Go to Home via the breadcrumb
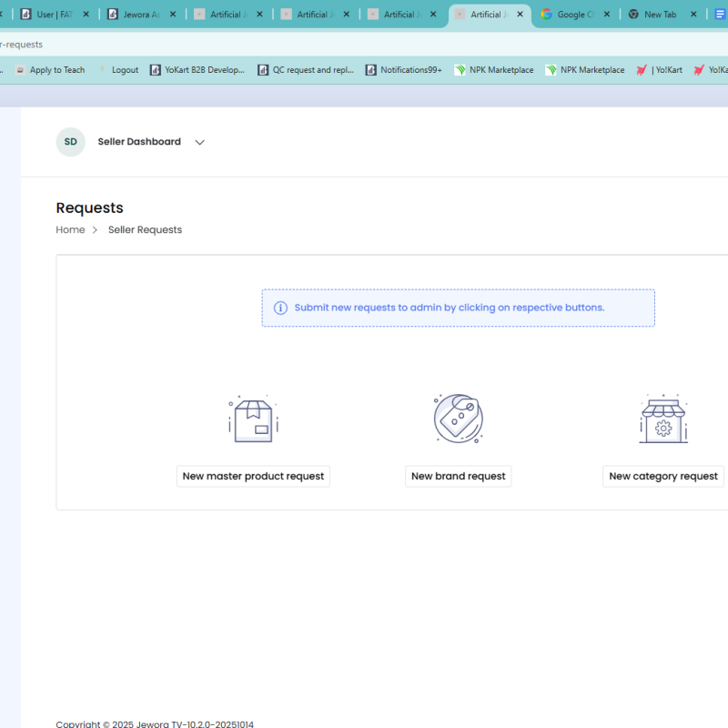The image size is (728, 728). coord(70,230)
